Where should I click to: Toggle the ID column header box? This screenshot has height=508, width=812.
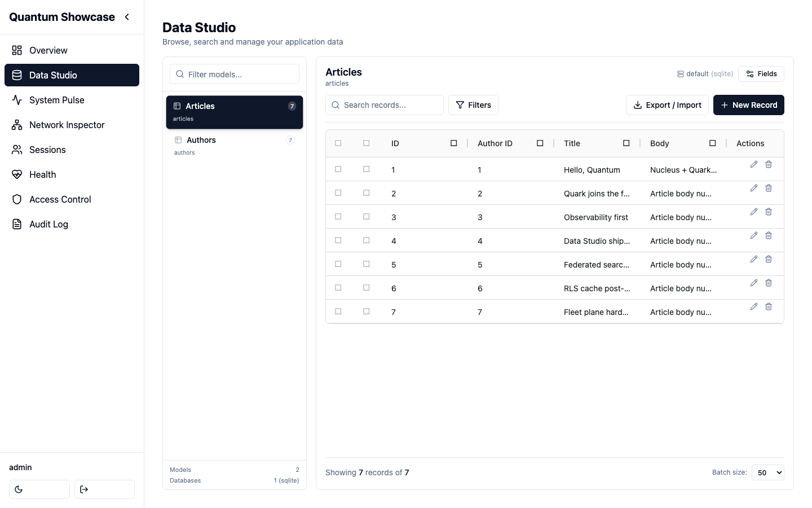pos(453,143)
